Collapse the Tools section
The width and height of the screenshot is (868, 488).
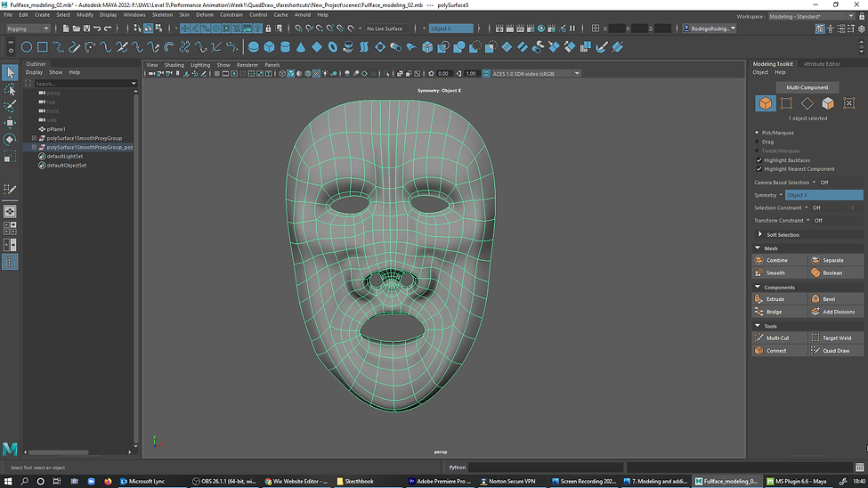click(x=758, y=326)
